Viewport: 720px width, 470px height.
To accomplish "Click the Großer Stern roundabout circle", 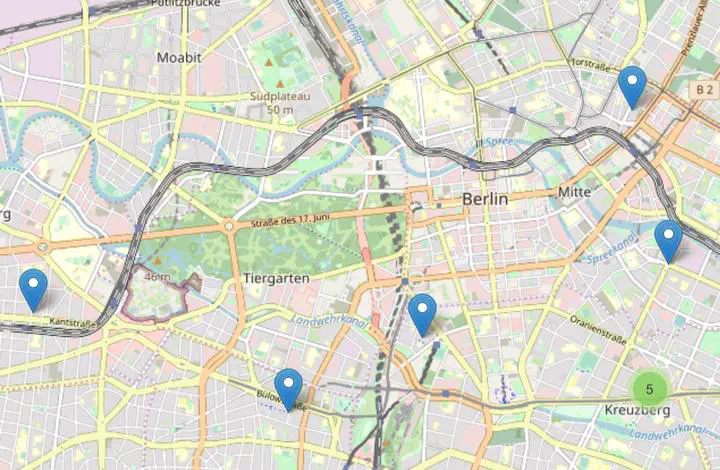I will pyautogui.click(x=229, y=226).
